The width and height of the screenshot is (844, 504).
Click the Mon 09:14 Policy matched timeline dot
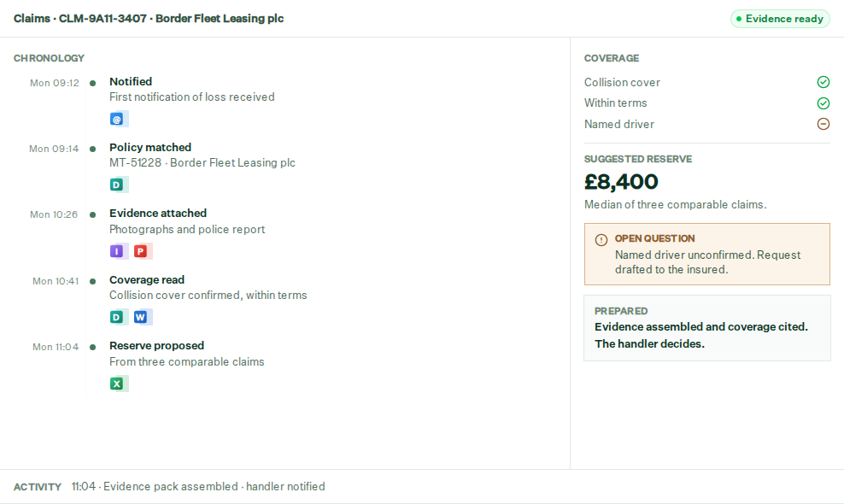pos(92,149)
